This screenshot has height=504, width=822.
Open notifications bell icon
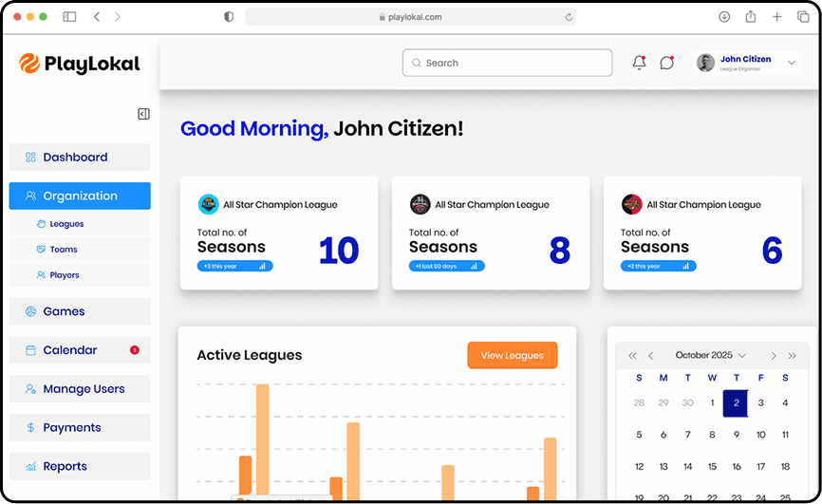[639, 63]
